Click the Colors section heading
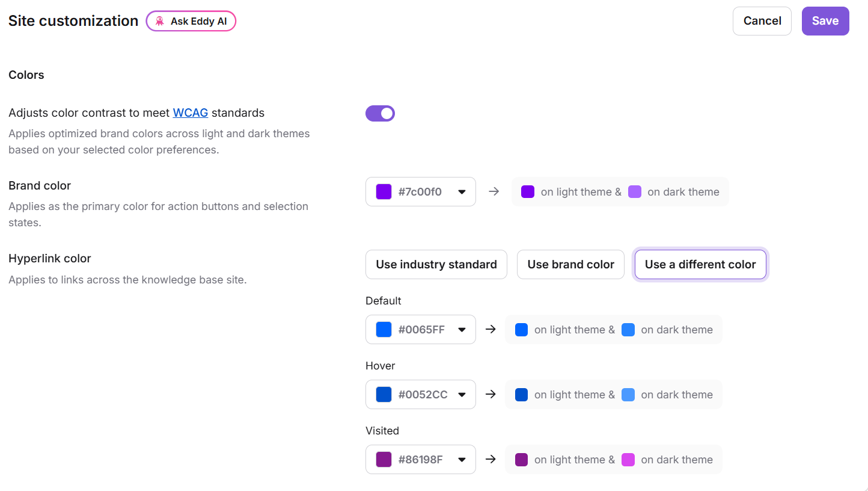Viewport: 868px width, 491px height. [26, 75]
